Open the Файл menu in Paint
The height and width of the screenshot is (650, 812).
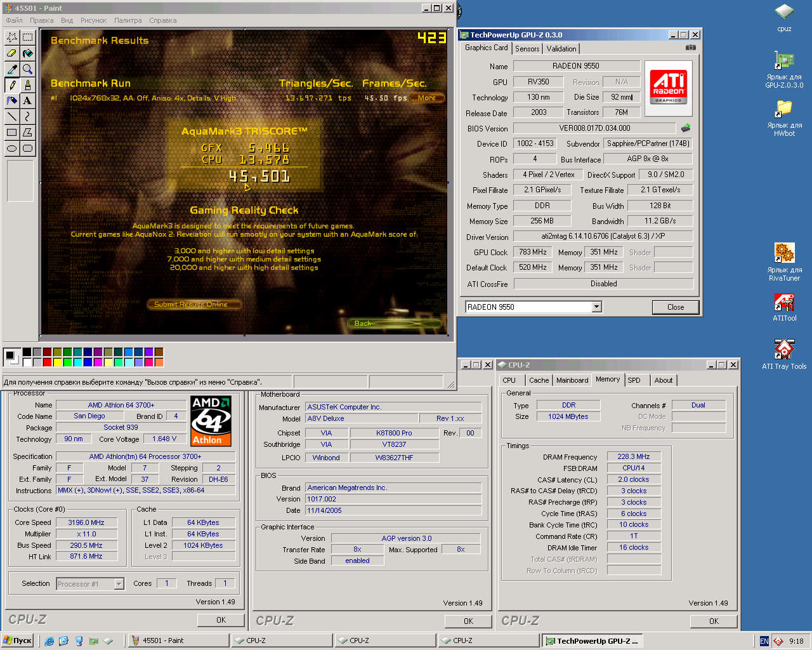14,20
